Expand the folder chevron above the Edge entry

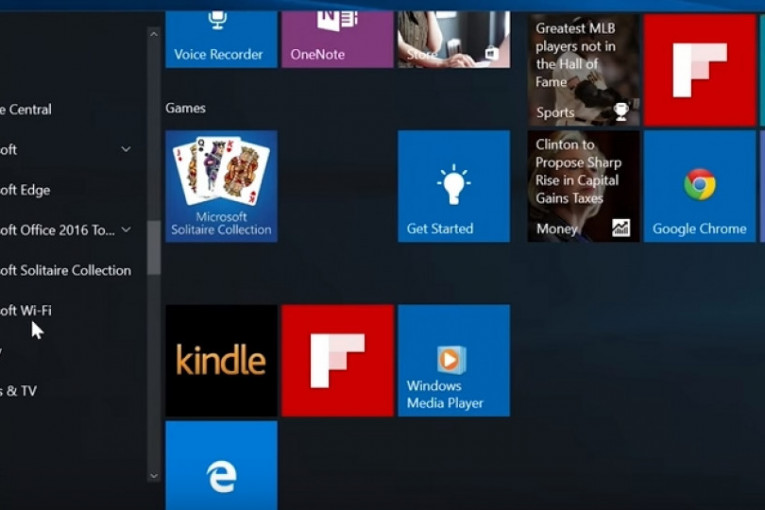click(x=126, y=149)
